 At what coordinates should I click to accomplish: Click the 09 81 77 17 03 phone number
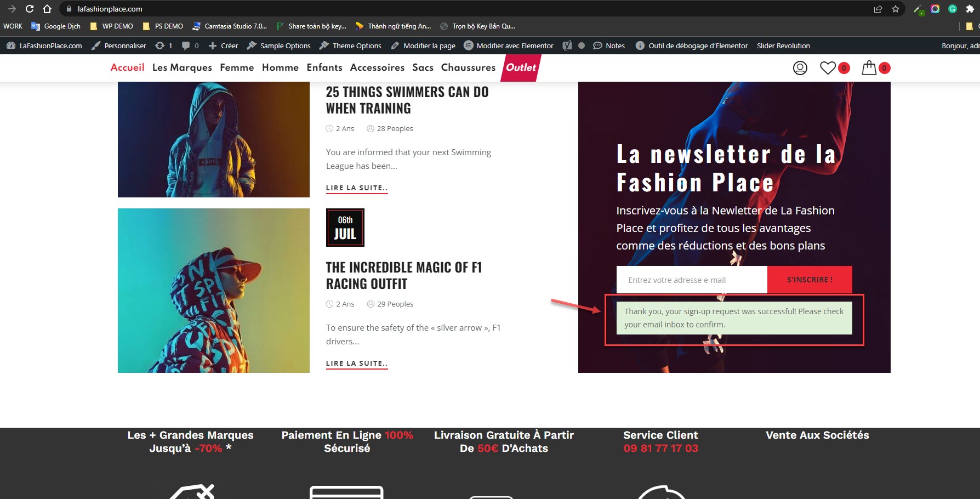coord(660,448)
